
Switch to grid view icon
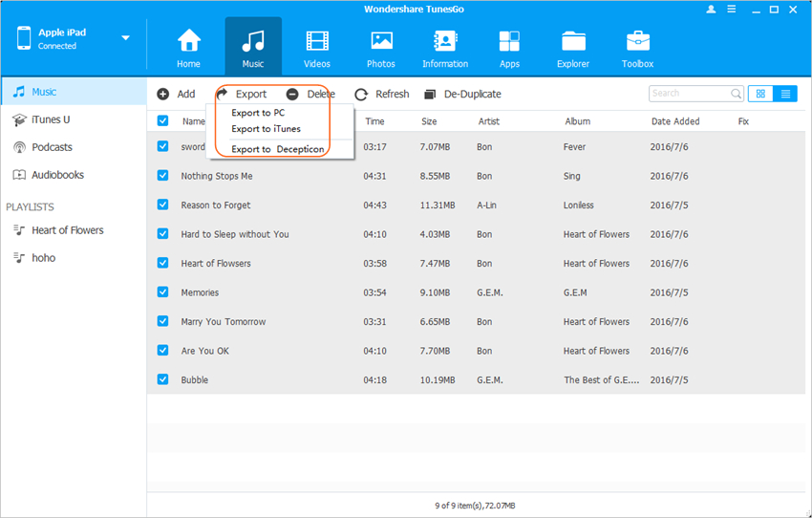click(x=761, y=94)
